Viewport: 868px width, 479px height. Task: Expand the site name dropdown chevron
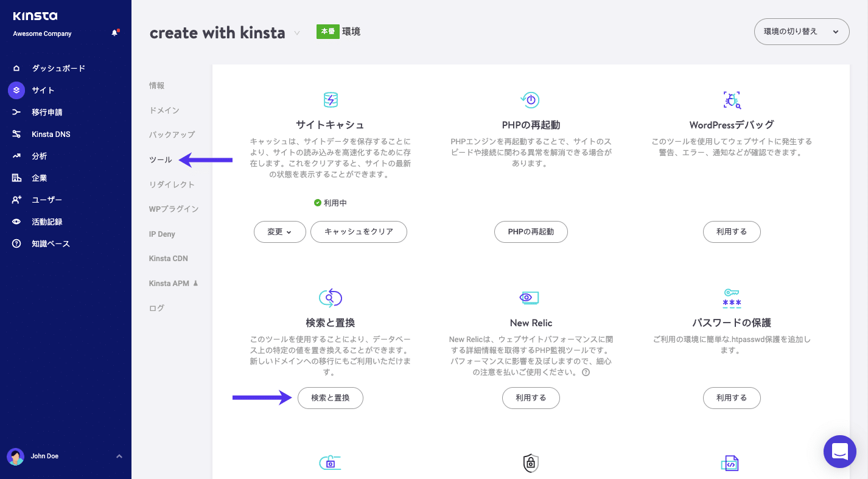(x=297, y=33)
